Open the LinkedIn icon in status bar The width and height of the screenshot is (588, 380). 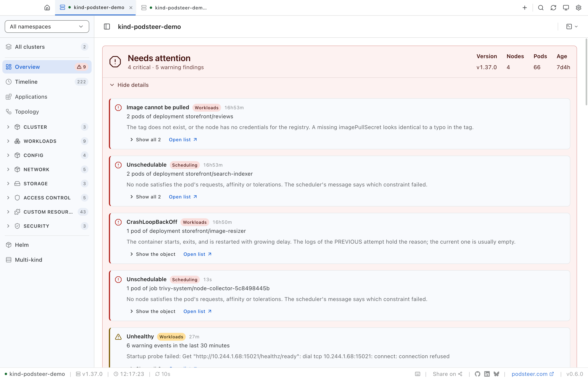[x=487, y=374]
